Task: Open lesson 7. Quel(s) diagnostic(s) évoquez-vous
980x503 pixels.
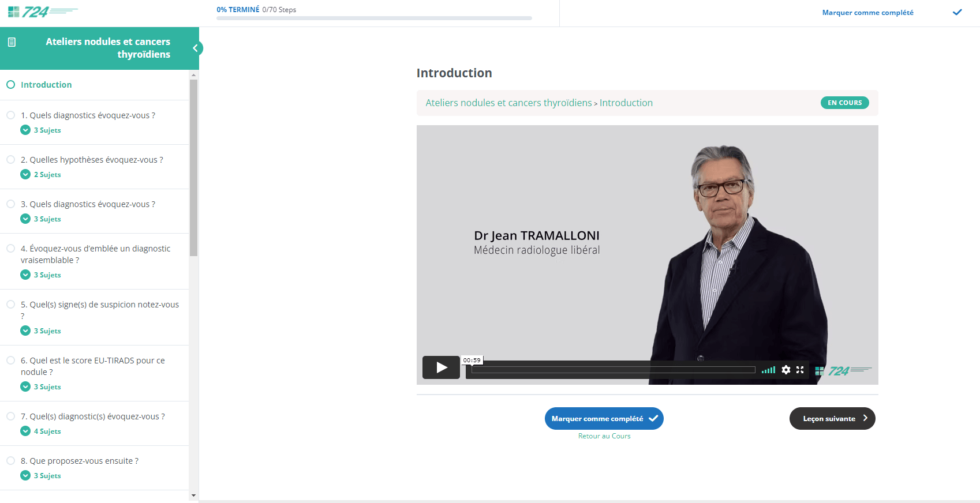Action: 93,416
